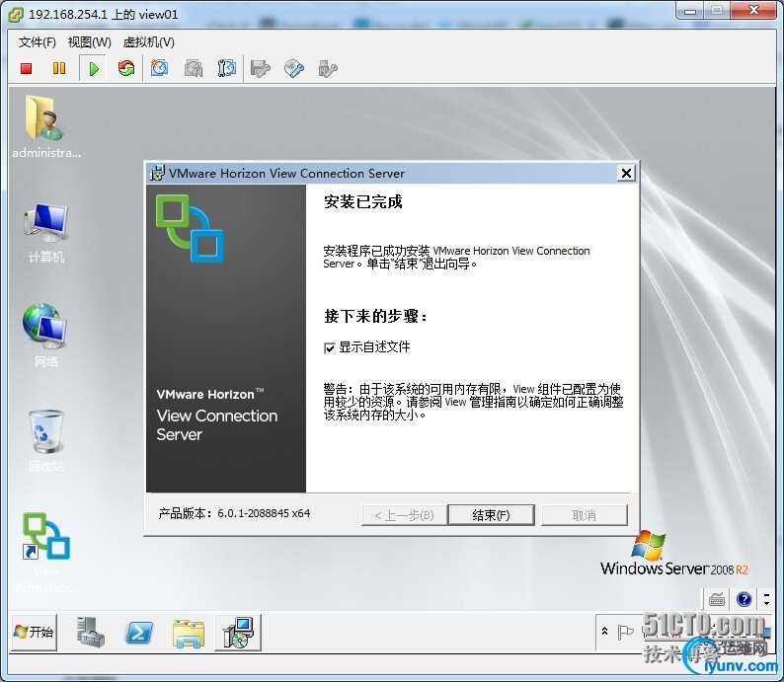Select the administrator folder desktop icon
Viewport: 784px width, 682px height.
[x=45, y=127]
